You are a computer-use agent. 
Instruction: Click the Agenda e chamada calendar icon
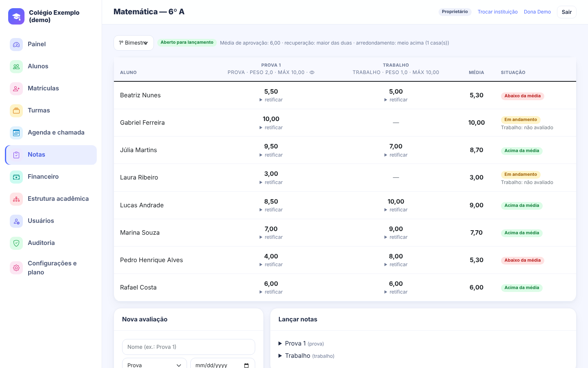point(16,132)
